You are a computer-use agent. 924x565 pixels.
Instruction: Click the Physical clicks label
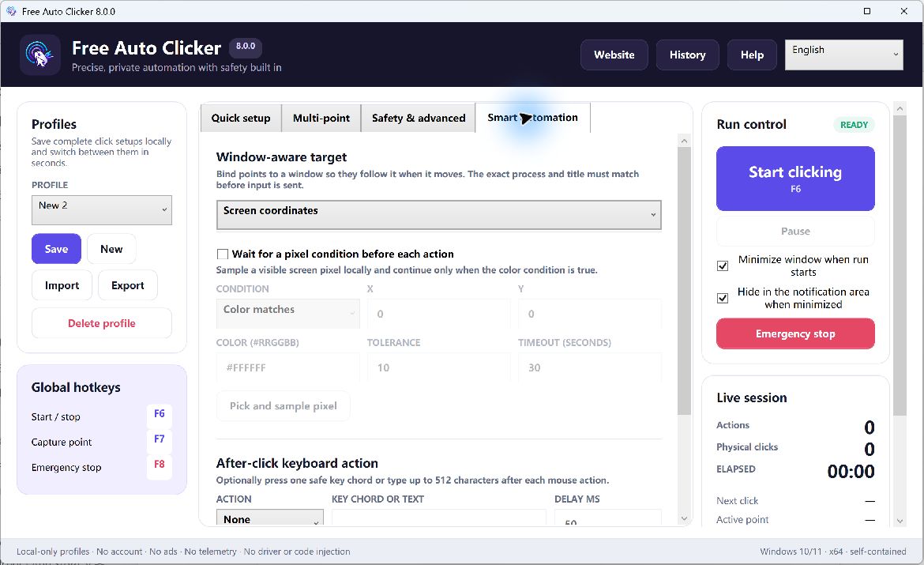click(x=746, y=447)
